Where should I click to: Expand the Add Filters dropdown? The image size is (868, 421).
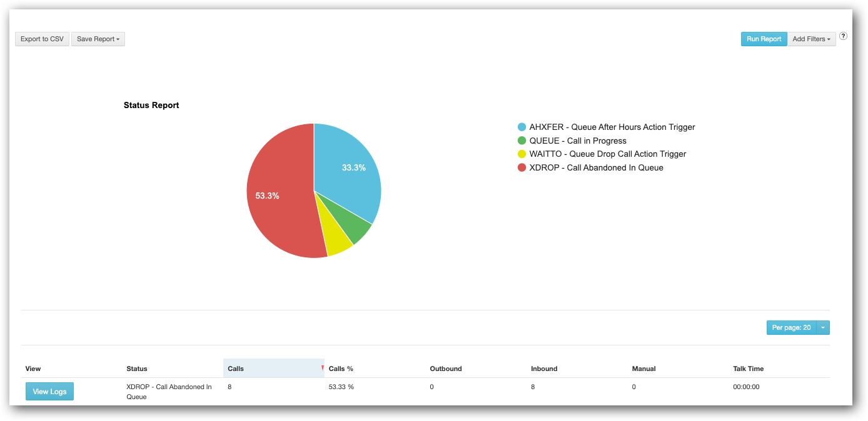pos(811,39)
